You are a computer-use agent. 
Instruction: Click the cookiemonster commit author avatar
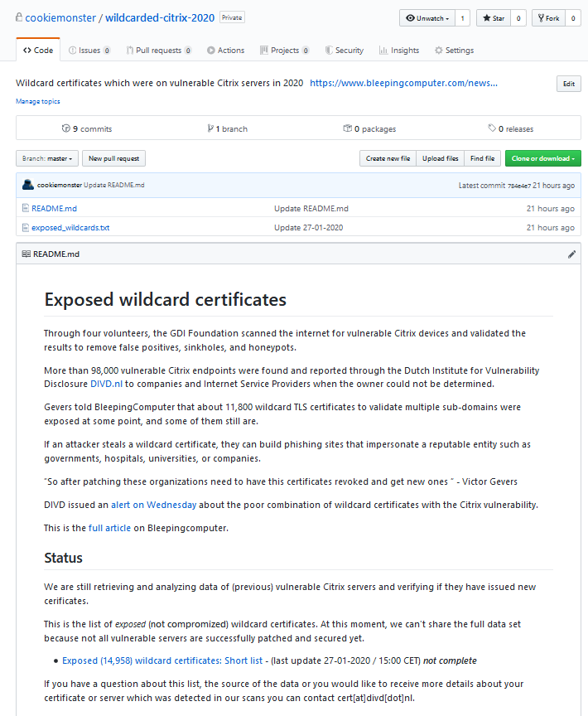28,185
